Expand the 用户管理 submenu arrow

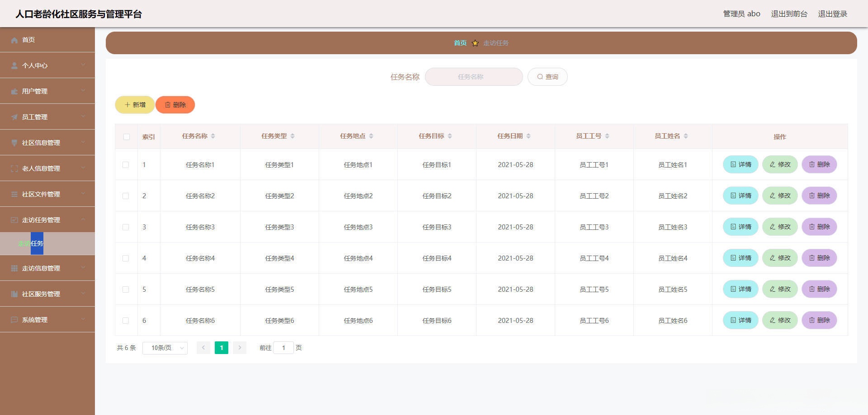pos(83,91)
